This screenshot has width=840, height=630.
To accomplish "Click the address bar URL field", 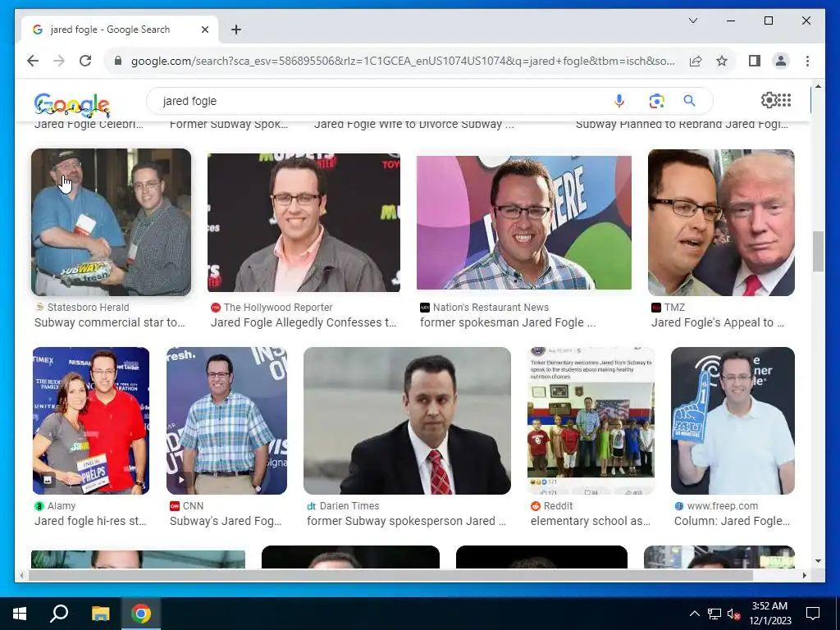I will click(x=402, y=61).
